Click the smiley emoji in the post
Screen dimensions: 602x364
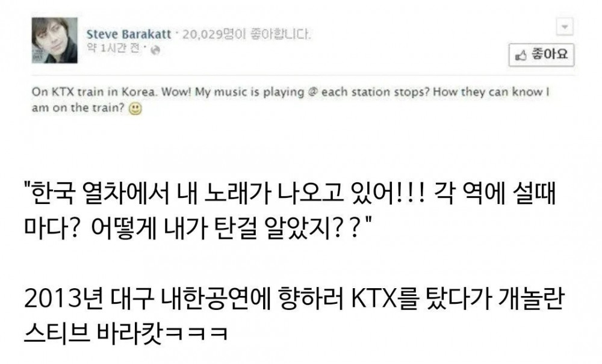coord(135,108)
